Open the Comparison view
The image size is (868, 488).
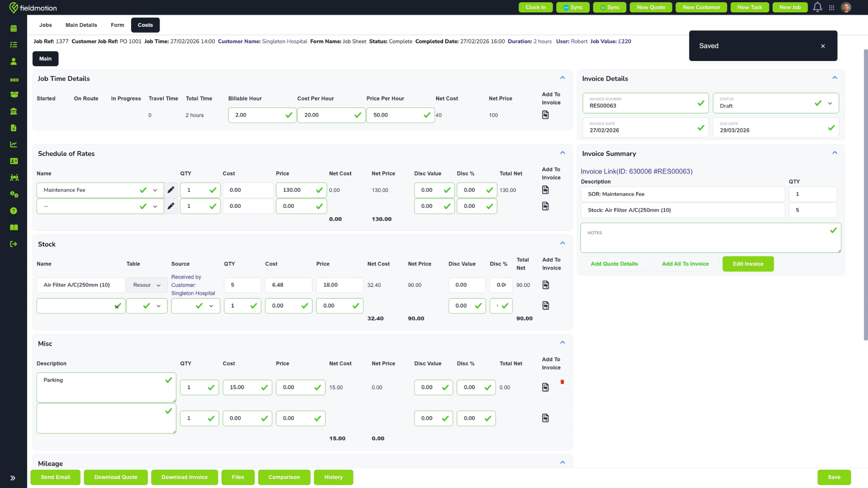tap(284, 477)
